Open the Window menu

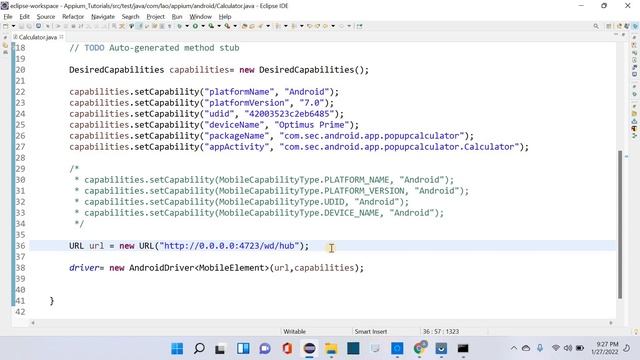coord(200,17)
